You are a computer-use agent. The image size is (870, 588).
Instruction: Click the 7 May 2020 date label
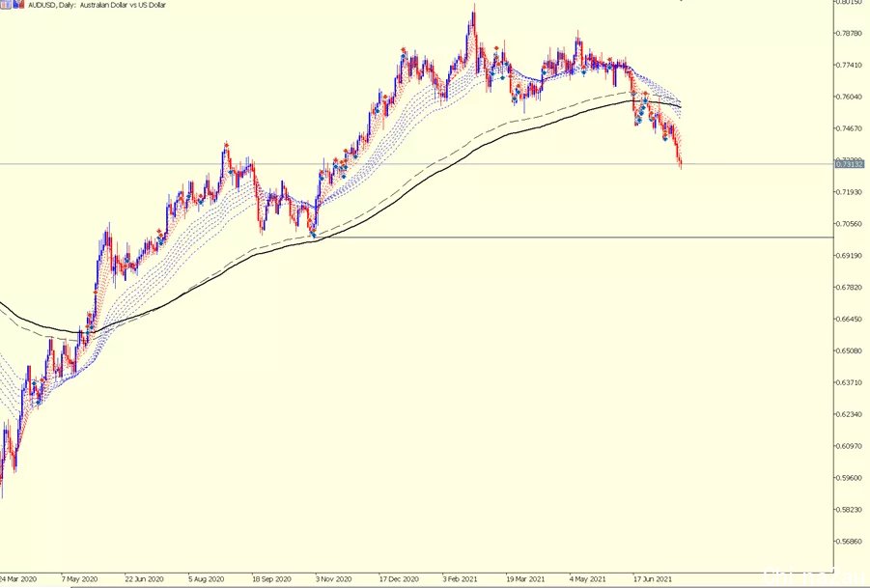[x=79, y=579]
